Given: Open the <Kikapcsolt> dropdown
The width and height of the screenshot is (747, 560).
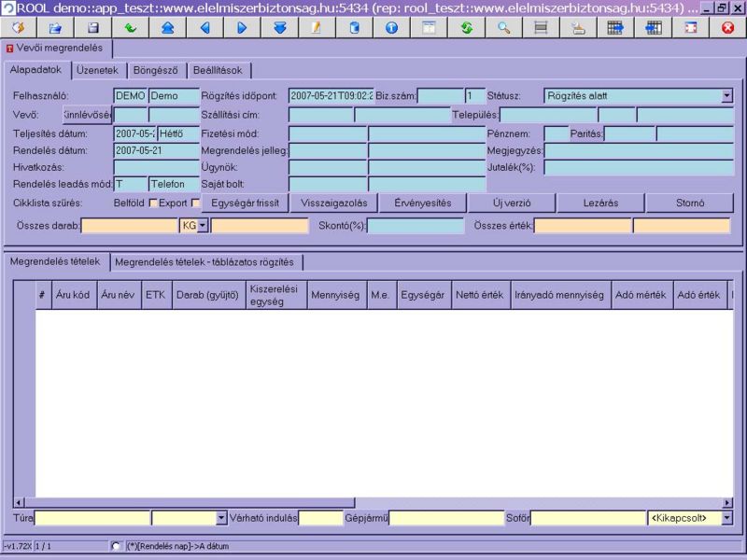Looking at the screenshot, I should pos(726,518).
